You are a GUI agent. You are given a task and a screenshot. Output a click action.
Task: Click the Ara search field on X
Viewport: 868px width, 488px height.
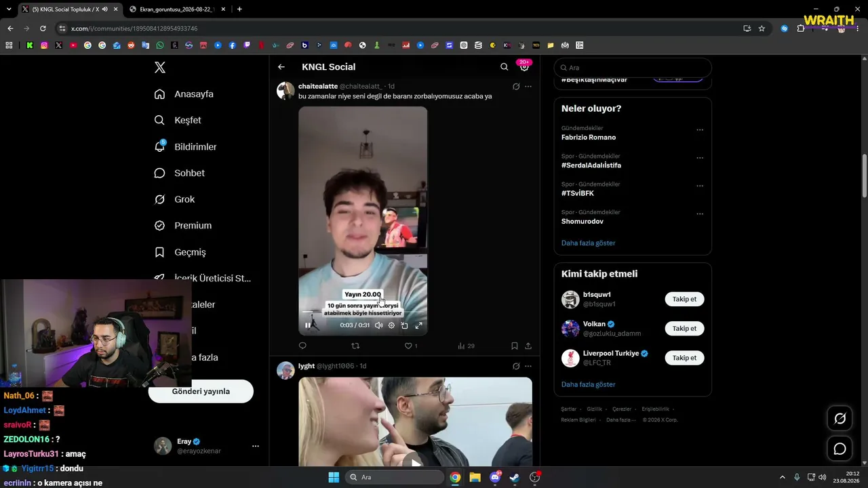pyautogui.click(x=633, y=68)
